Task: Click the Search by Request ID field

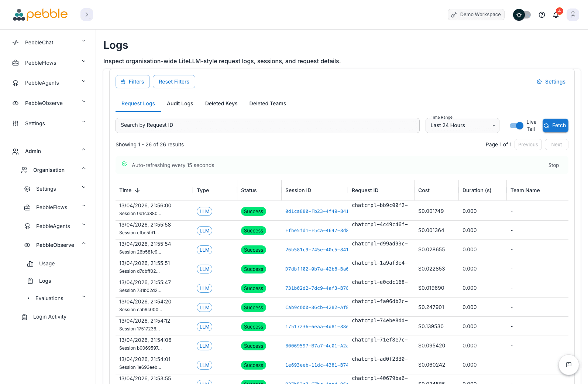Action: click(x=268, y=125)
